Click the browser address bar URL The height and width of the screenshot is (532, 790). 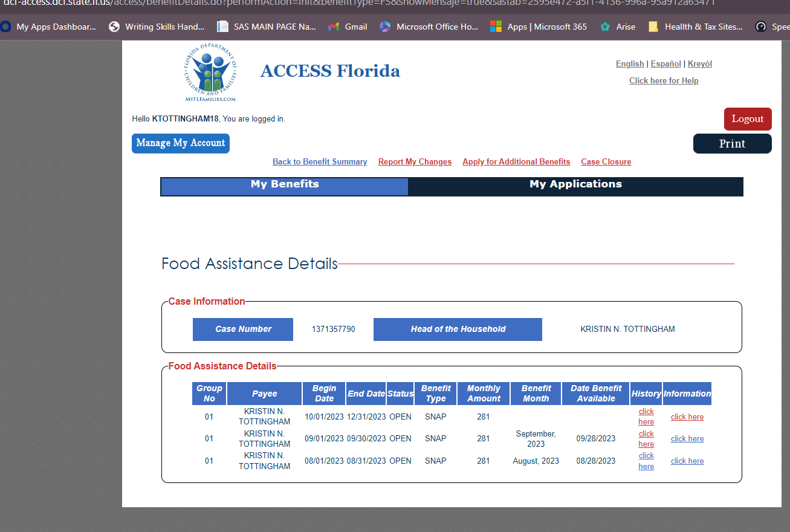pos(359,2)
